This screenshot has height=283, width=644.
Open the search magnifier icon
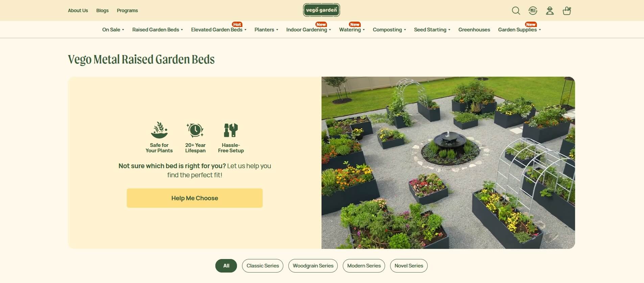click(516, 11)
